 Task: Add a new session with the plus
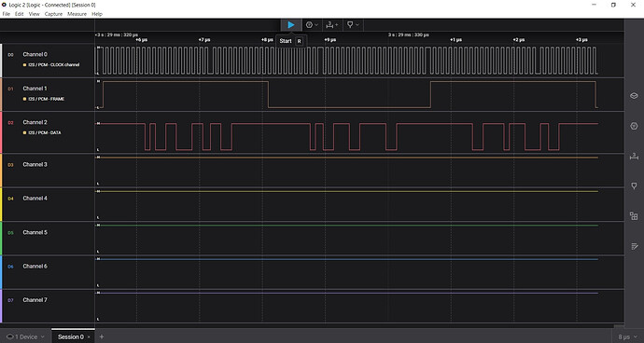[102, 336]
